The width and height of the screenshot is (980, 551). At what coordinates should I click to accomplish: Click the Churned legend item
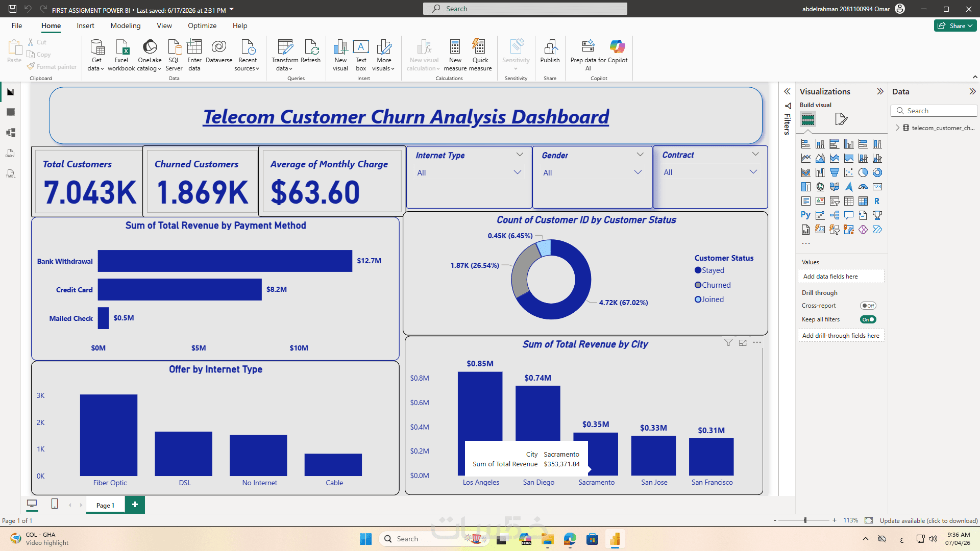(713, 285)
